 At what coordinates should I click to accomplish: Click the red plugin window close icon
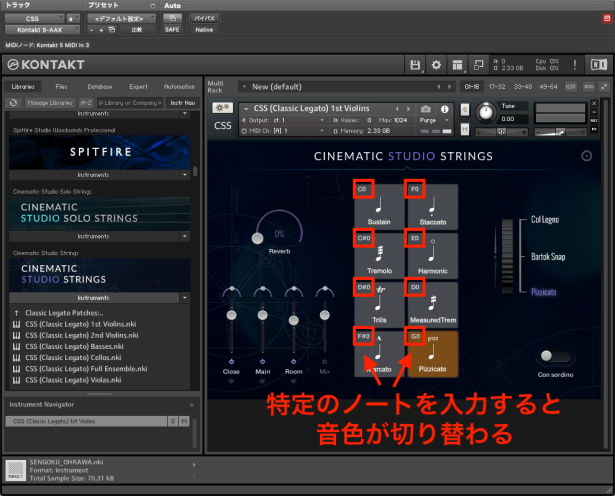[606, 18]
